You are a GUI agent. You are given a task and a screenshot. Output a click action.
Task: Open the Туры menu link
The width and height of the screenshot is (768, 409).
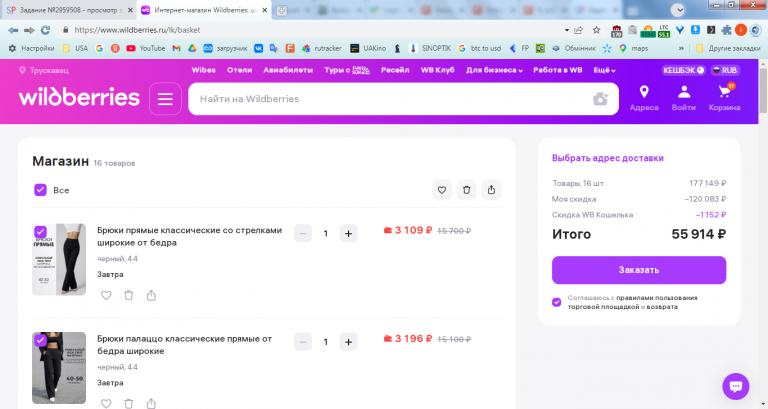coord(347,70)
